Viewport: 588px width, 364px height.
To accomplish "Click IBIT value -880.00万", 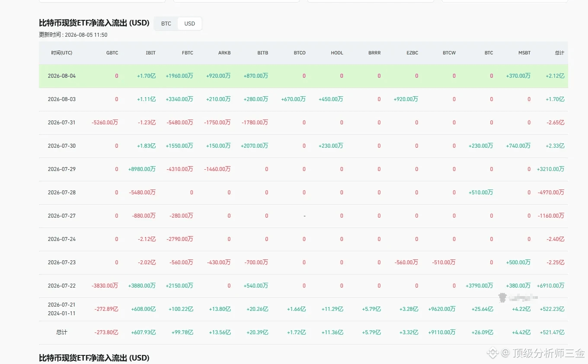I will coord(144,216).
